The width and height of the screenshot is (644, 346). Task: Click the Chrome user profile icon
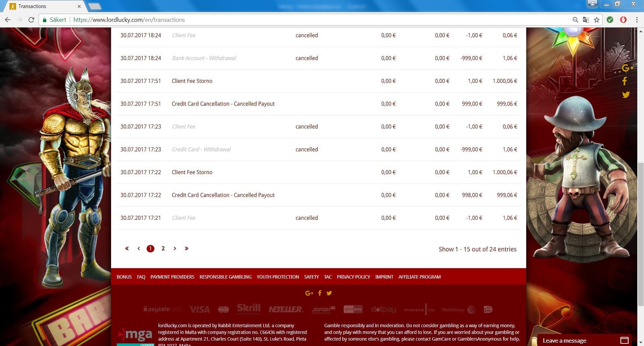click(592, 4)
